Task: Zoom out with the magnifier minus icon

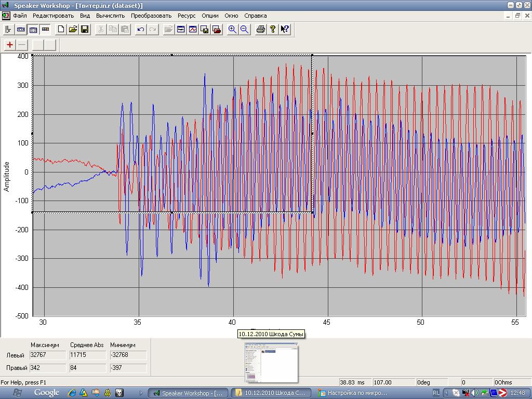Action: pyautogui.click(x=244, y=30)
